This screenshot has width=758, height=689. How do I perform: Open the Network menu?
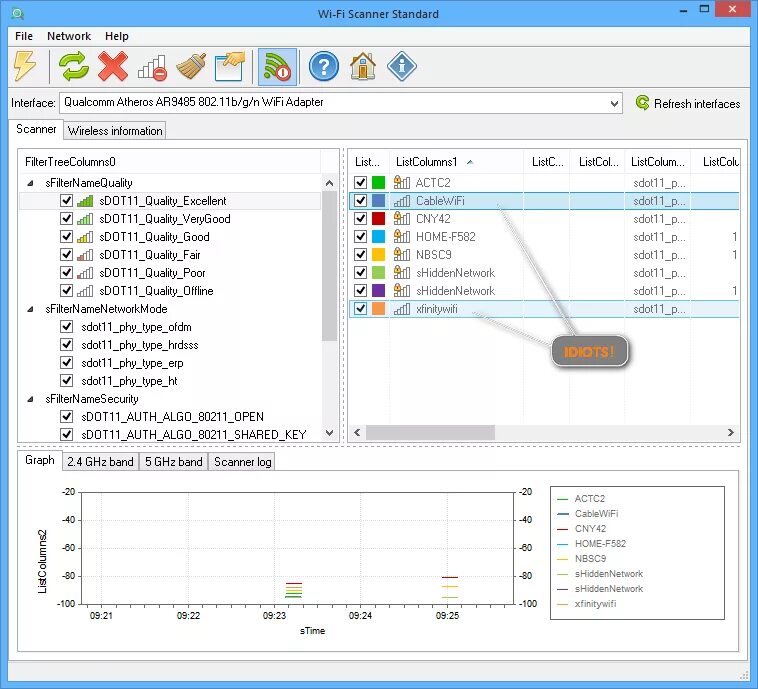click(69, 36)
